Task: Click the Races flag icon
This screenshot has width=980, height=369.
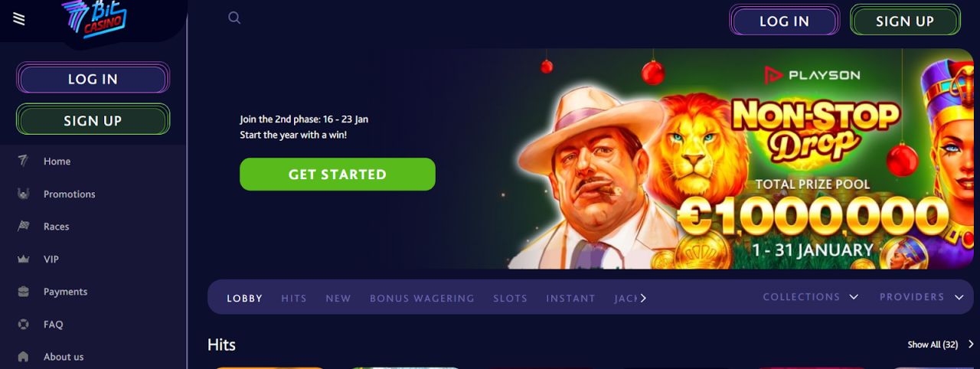Action: [x=23, y=226]
